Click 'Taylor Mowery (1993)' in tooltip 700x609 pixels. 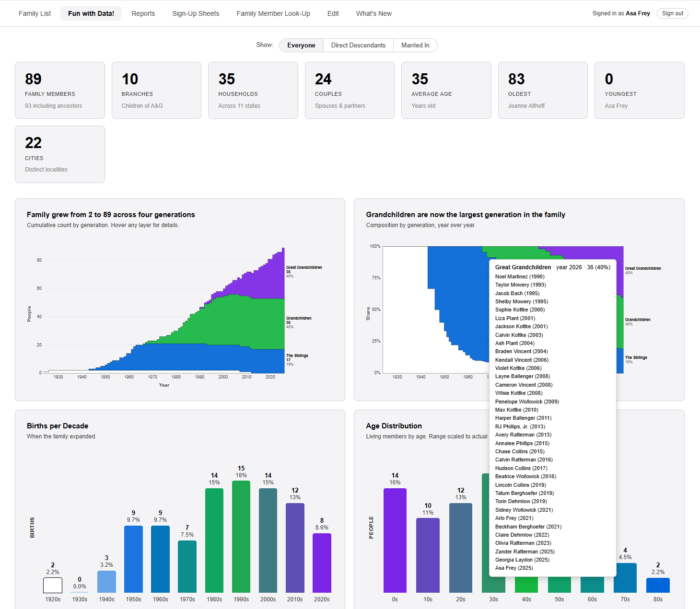pyautogui.click(x=521, y=285)
